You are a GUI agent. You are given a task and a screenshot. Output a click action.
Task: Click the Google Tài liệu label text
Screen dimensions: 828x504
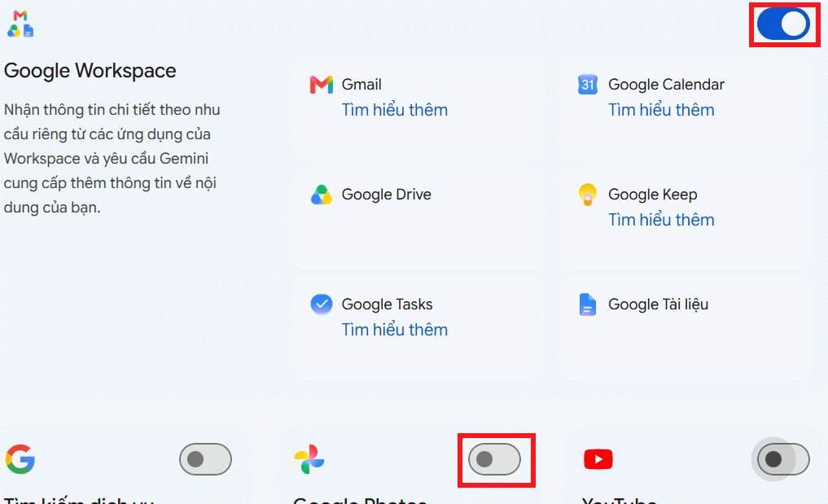659,305
